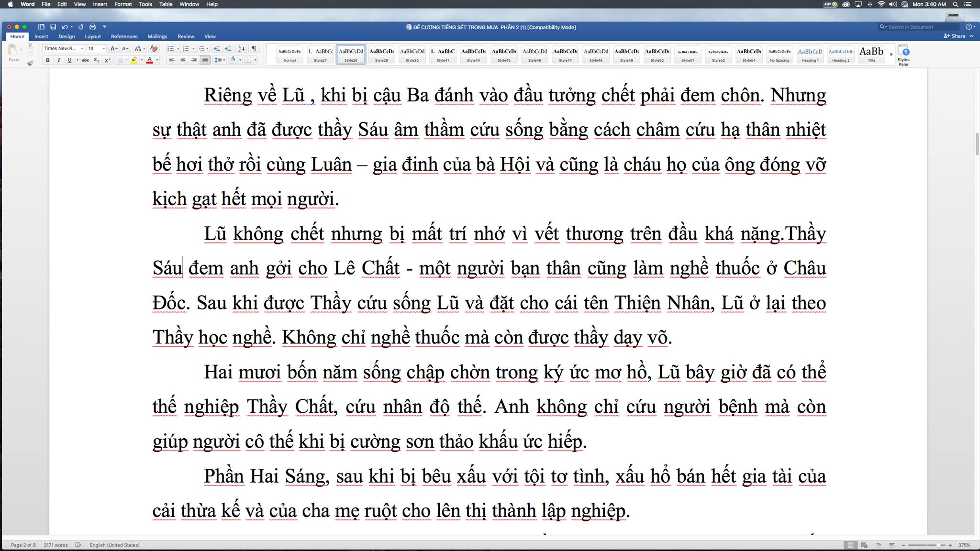Zoom in with the plus button
The height and width of the screenshot is (551, 980).
[x=950, y=545]
